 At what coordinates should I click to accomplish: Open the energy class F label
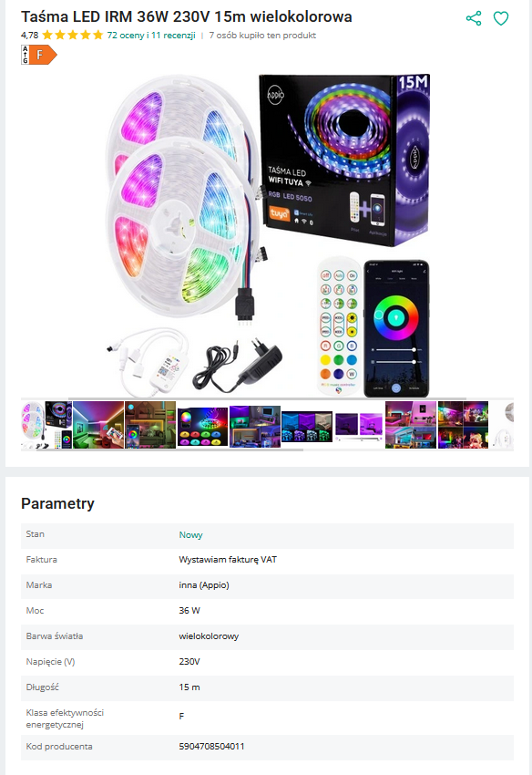[39, 55]
